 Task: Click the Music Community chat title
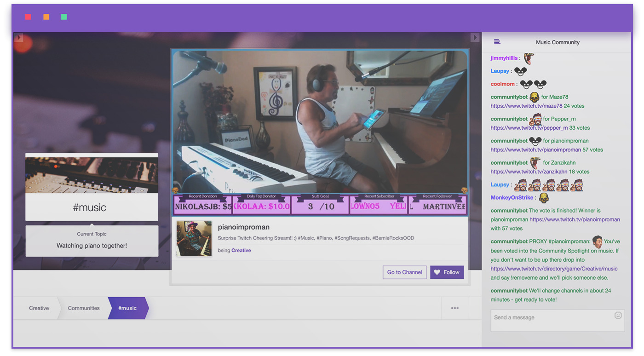click(x=558, y=42)
